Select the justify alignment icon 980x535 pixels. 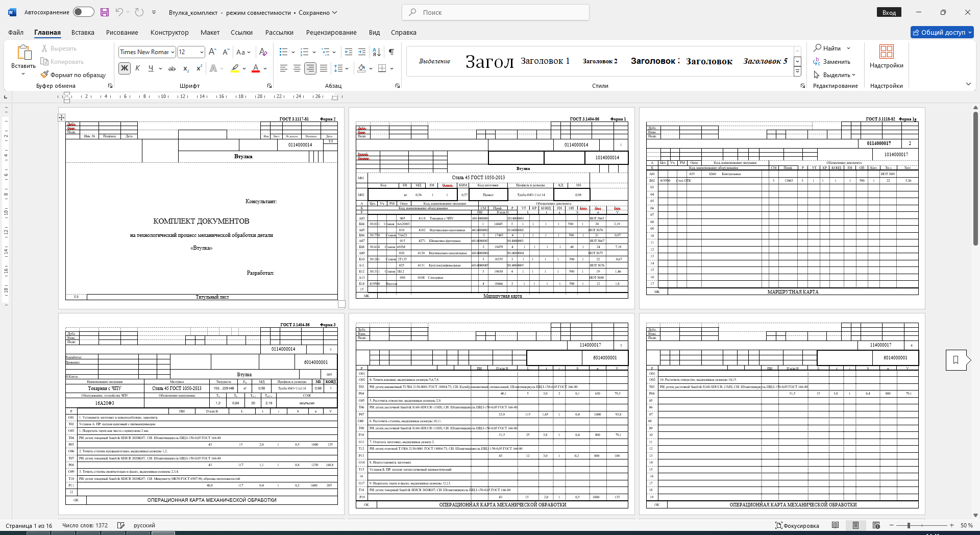click(324, 68)
